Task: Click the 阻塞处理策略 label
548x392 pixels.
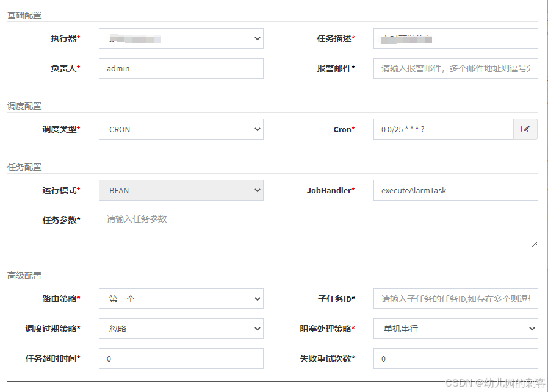Action: (328, 329)
